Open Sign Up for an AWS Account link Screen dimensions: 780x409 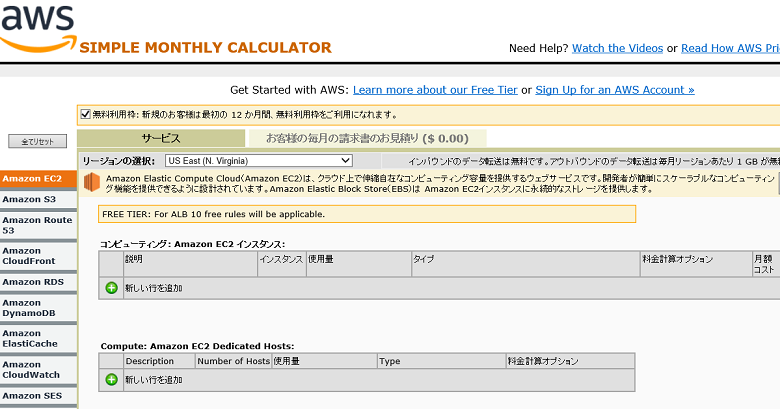point(615,90)
